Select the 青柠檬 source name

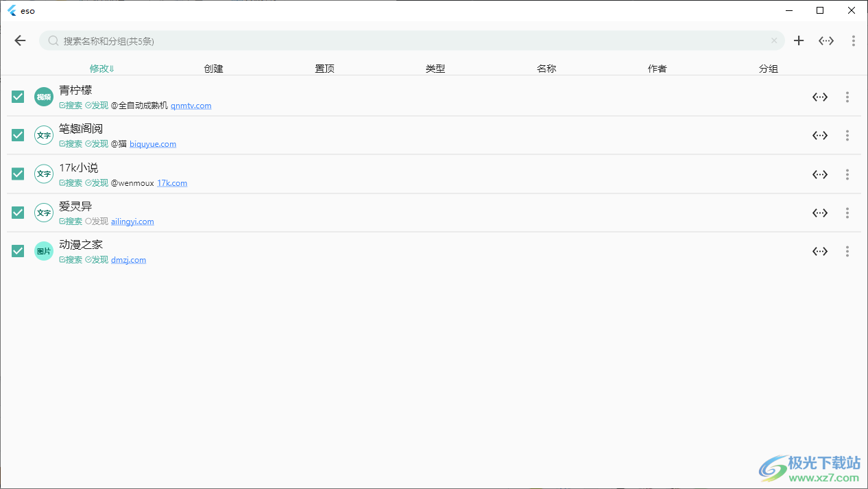[x=75, y=90]
